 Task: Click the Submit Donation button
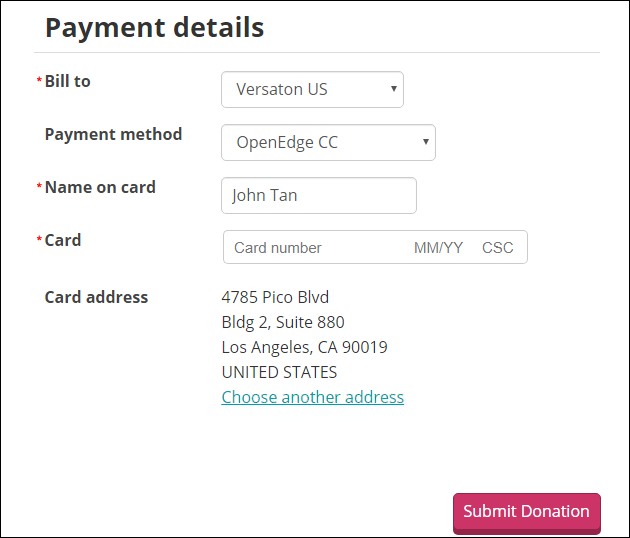pos(527,513)
